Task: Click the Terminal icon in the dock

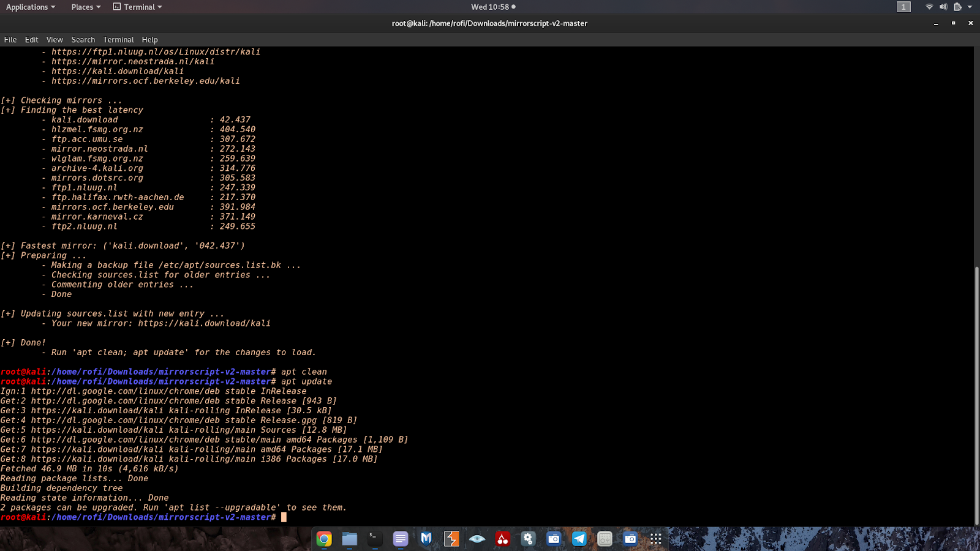Action: tap(375, 539)
